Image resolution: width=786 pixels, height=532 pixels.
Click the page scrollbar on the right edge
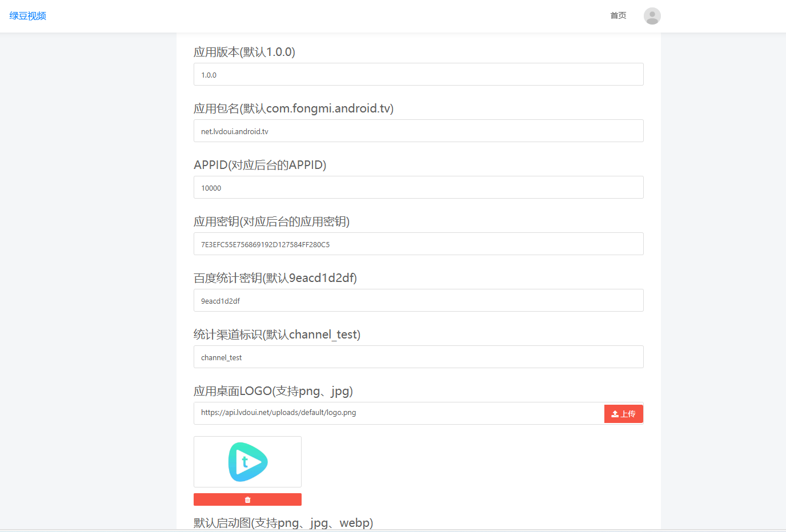(783, 228)
